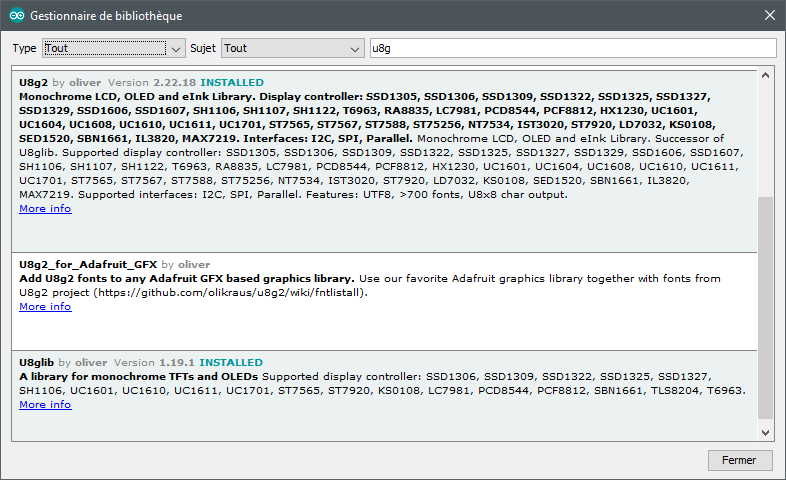
Task: Click U8glib version 1.19.1 text
Action: point(154,362)
